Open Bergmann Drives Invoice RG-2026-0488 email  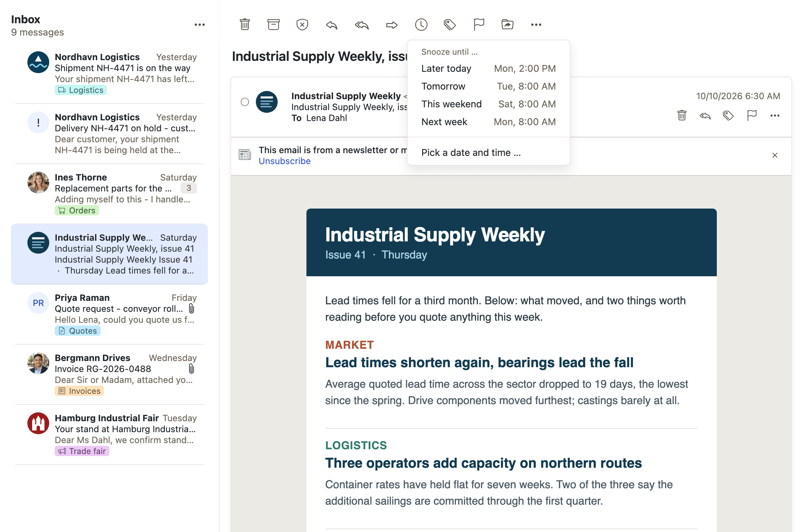109,374
